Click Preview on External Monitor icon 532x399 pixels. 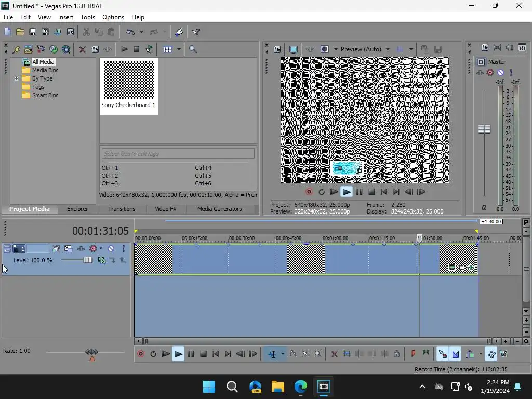[x=294, y=49]
